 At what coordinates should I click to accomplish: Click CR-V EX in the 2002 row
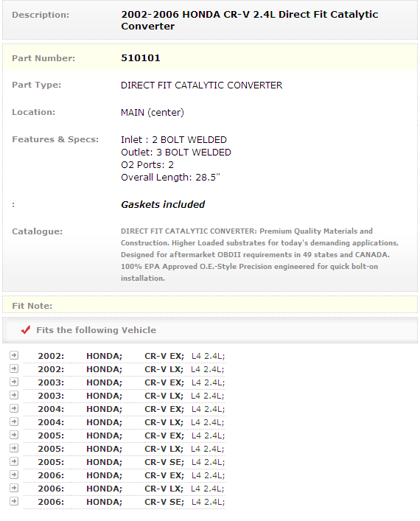click(x=164, y=356)
